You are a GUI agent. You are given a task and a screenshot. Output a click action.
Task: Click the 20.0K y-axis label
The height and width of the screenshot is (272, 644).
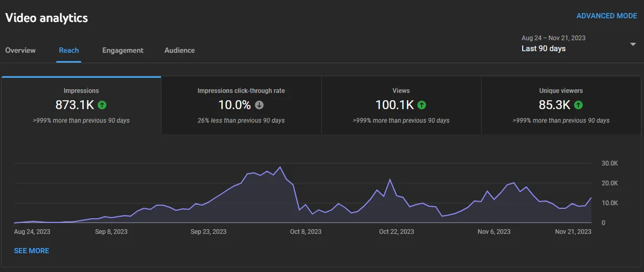pyautogui.click(x=610, y=183)
